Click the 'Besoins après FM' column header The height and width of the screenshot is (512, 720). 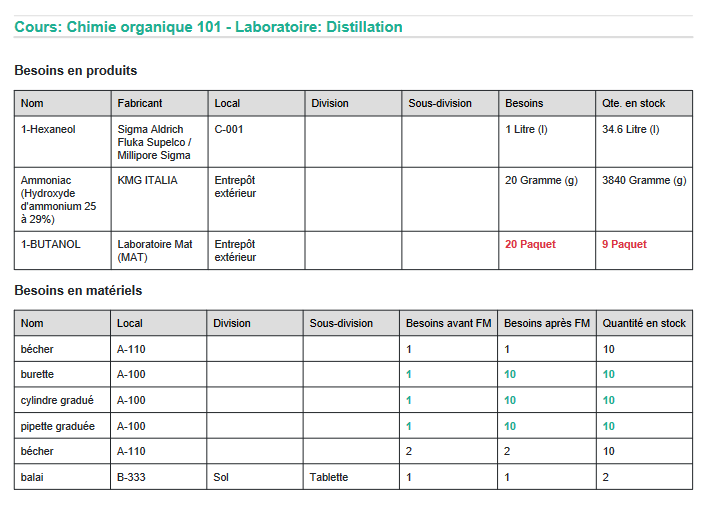pos(546,323)
